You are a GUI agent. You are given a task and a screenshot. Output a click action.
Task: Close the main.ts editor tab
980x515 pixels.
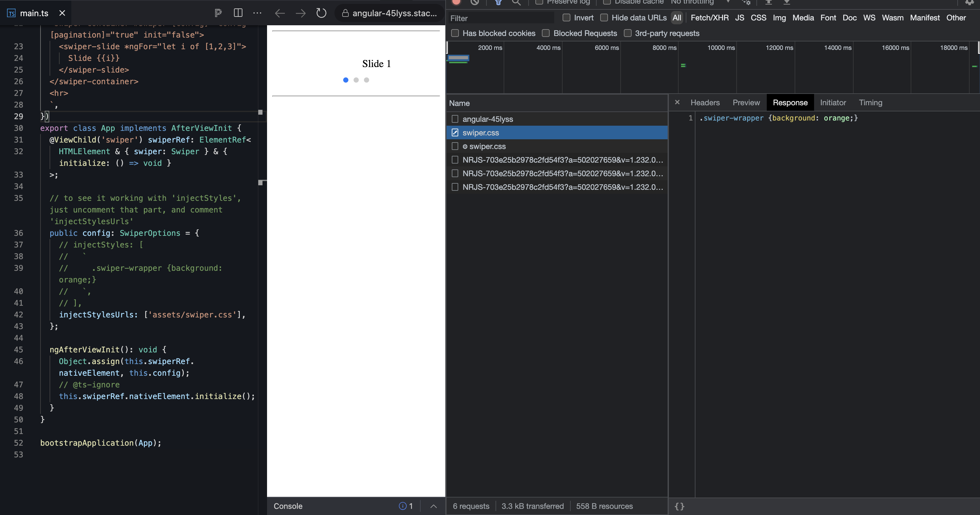pyautogui.click(x=62, y=13)
